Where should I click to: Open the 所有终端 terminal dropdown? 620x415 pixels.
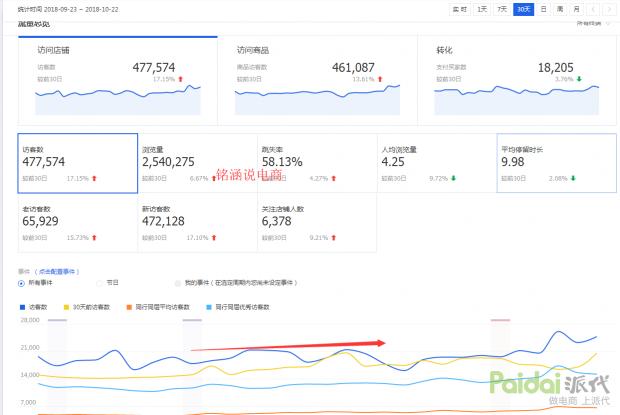(x=593, y=23)
